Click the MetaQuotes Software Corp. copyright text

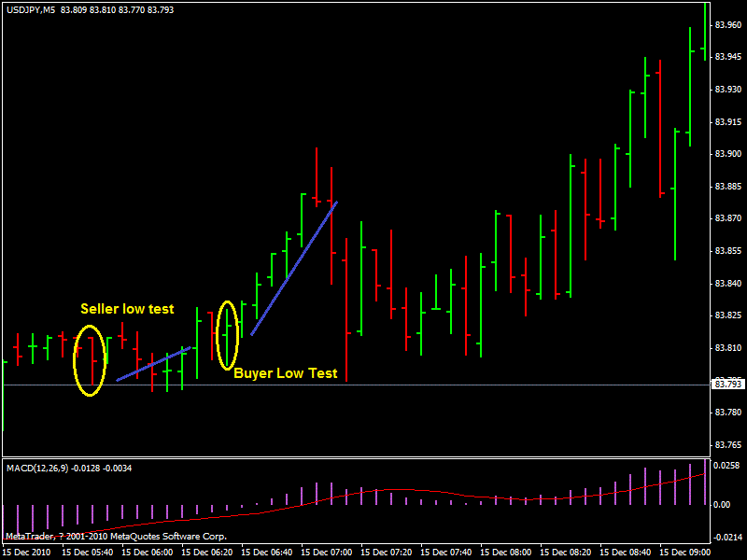[x=116, y=537]
